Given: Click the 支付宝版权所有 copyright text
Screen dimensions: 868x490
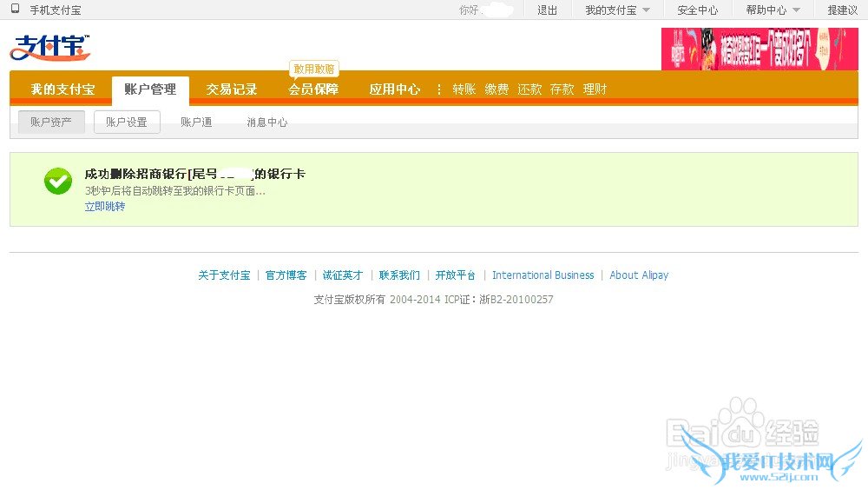Looking at the screenshot, I should [x=433, y=300].
